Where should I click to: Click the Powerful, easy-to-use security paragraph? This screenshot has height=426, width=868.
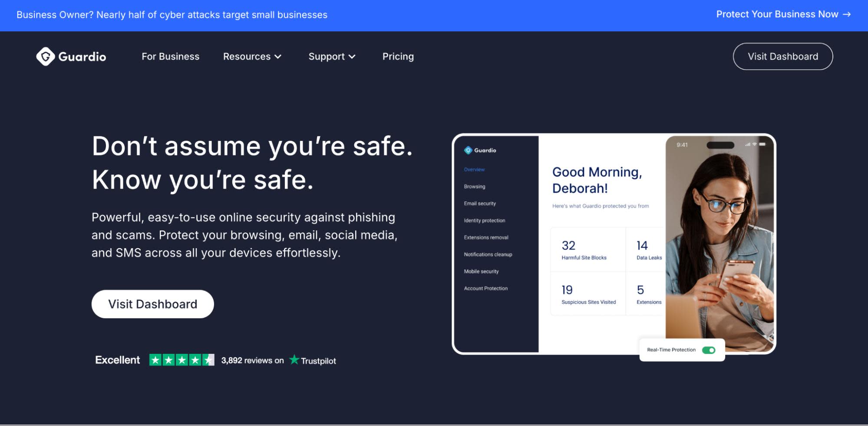pyautogui.click(x=244, y=235)
